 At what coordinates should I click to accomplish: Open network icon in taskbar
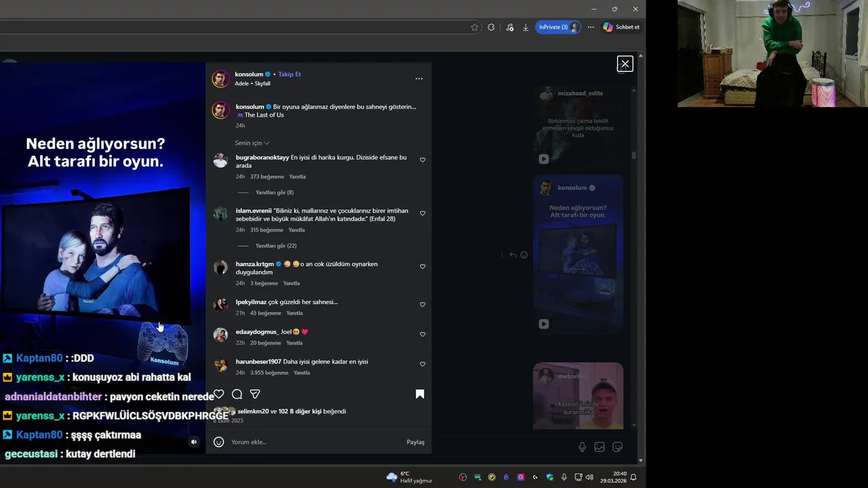(x=578, y=477)
